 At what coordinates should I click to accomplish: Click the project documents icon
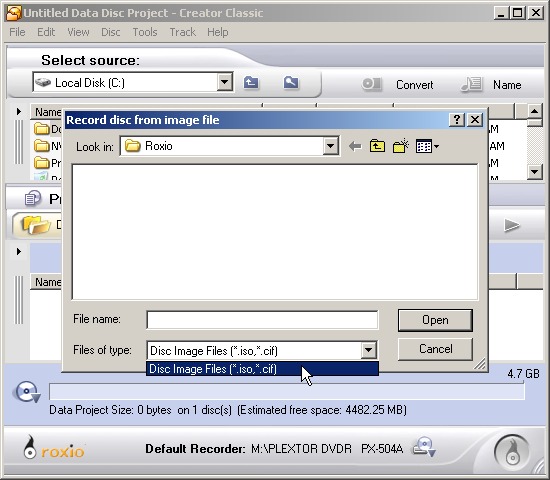point(33,199)
